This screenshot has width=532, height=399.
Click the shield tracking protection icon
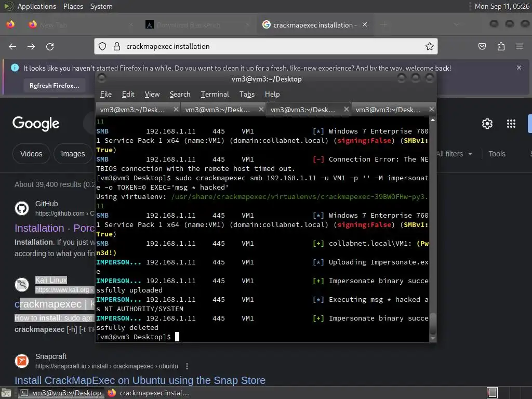coord(102,46)
